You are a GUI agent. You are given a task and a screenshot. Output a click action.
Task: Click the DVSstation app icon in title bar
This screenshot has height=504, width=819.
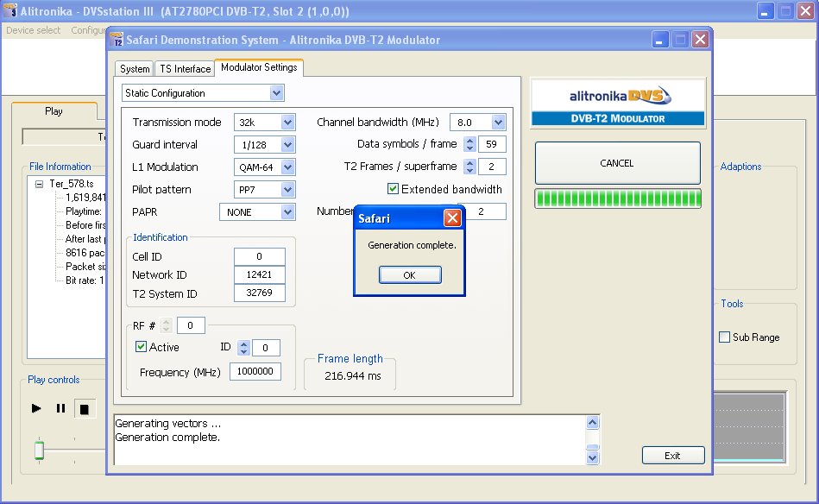[x=10, y=10]
